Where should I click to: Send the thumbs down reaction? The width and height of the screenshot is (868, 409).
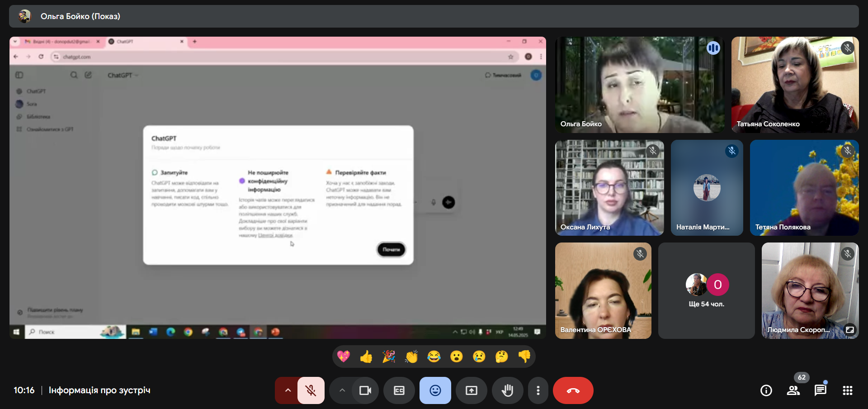point(524,357)
